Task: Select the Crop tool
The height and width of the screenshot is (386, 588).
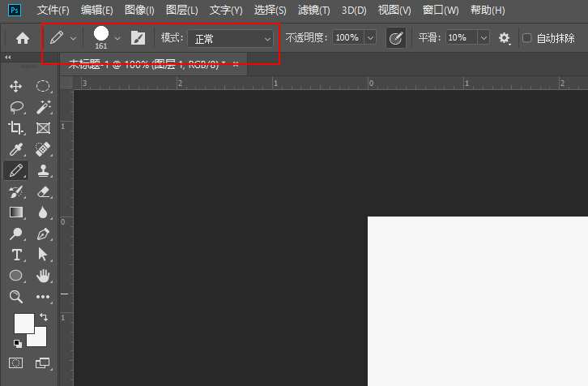Action: click(x=15, y=128)
